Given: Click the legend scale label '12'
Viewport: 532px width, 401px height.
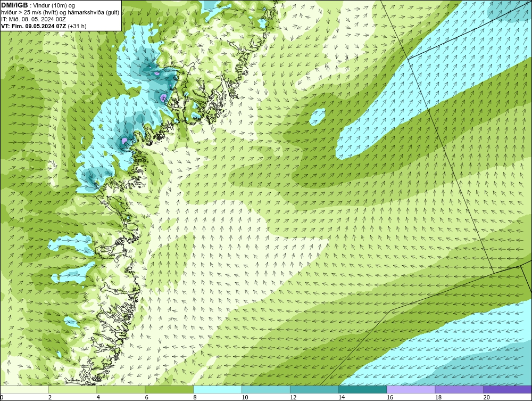Looking at the screenshot, I should tap(293, 397).
